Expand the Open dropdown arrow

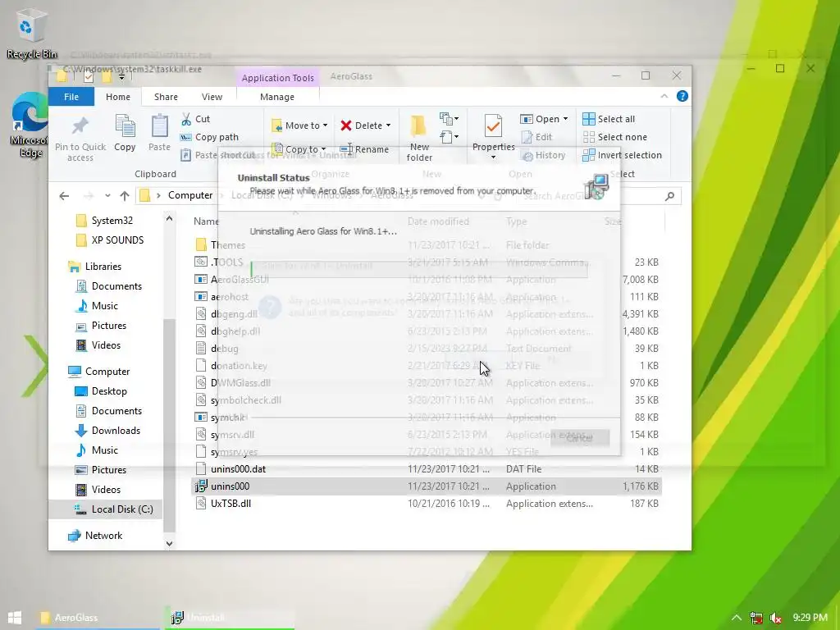click(x=565, y=119)
